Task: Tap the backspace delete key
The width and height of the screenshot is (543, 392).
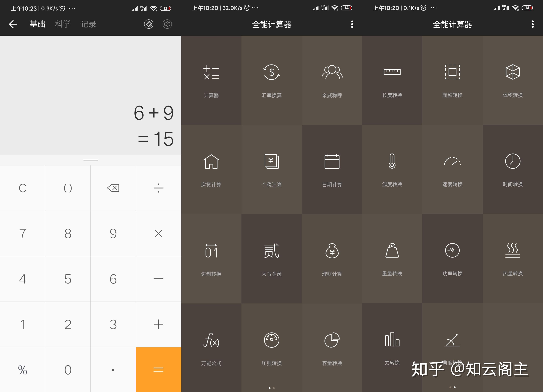Action: point(113,188)
